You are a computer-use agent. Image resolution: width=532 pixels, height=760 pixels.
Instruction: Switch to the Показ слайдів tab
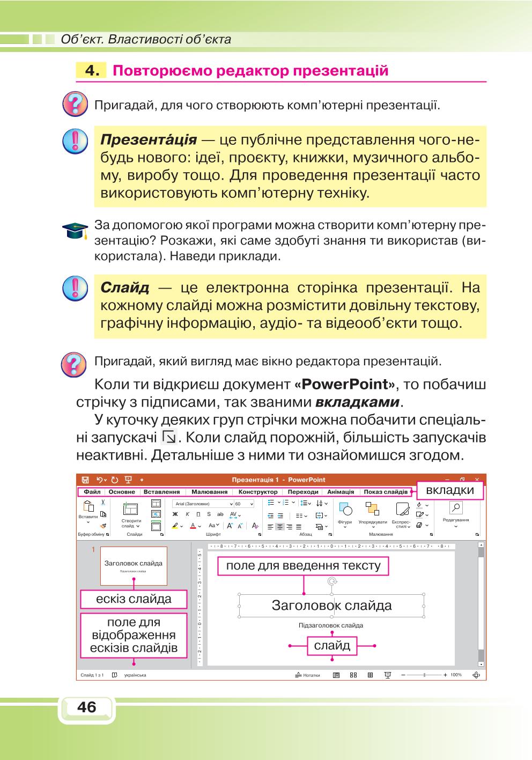coord(386,492)
